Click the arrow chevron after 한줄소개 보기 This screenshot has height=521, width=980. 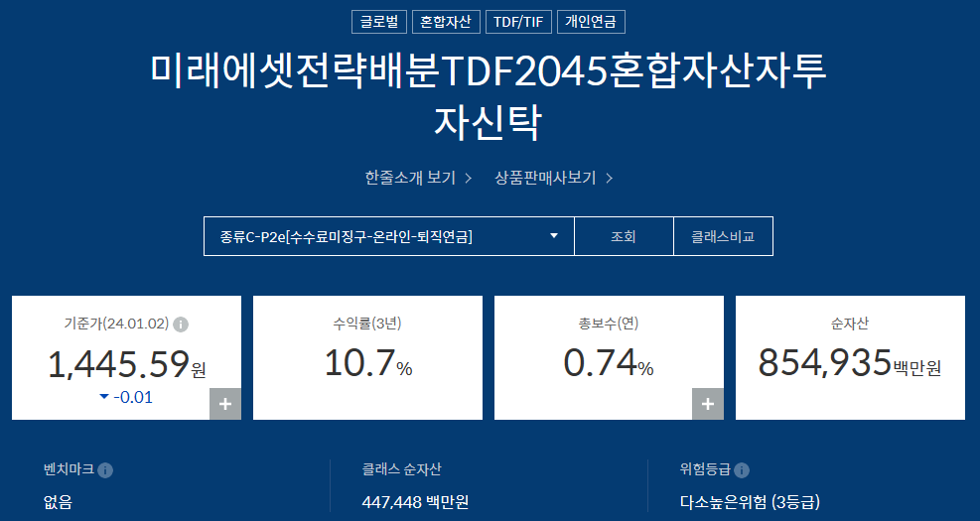tap(468, 178)
